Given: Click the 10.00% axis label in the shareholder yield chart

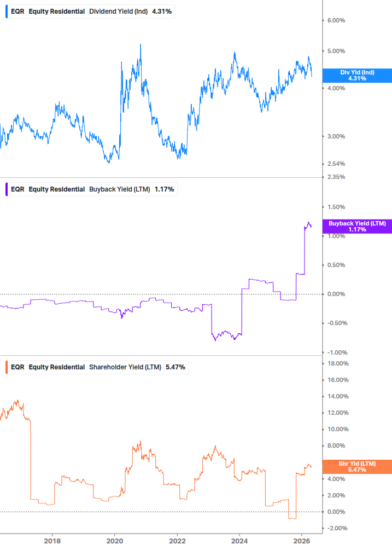Looking at the screenshot, I should [x=338, y=430].
